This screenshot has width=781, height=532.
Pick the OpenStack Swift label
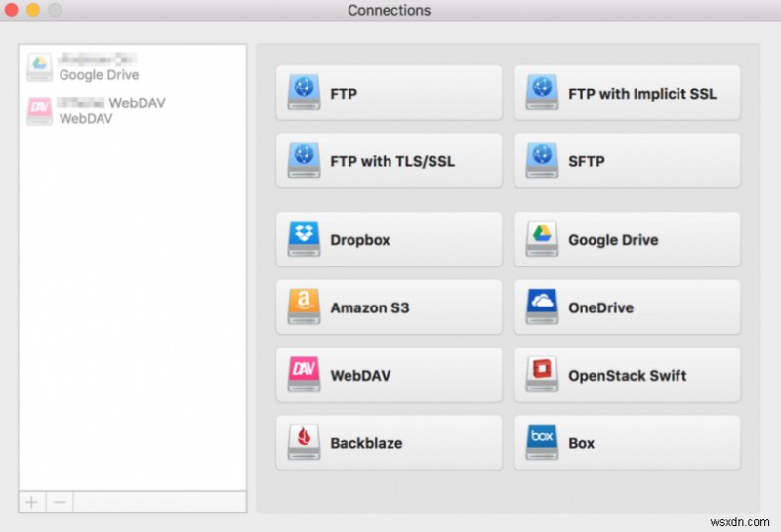point(628,376)
